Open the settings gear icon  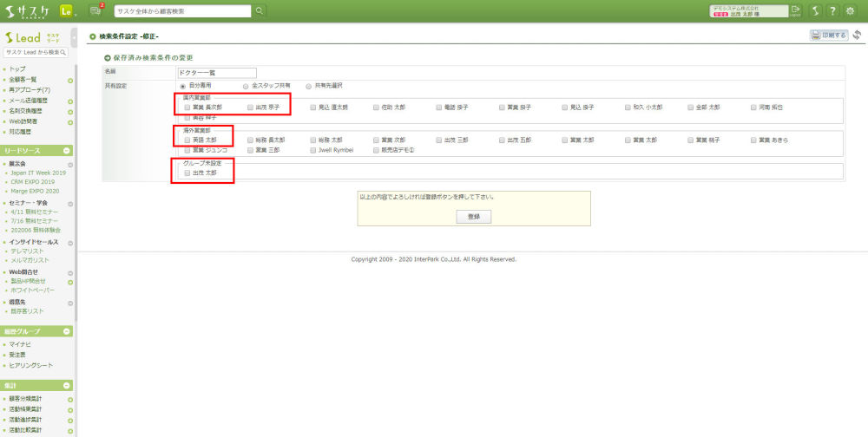(x=851, y=11)
